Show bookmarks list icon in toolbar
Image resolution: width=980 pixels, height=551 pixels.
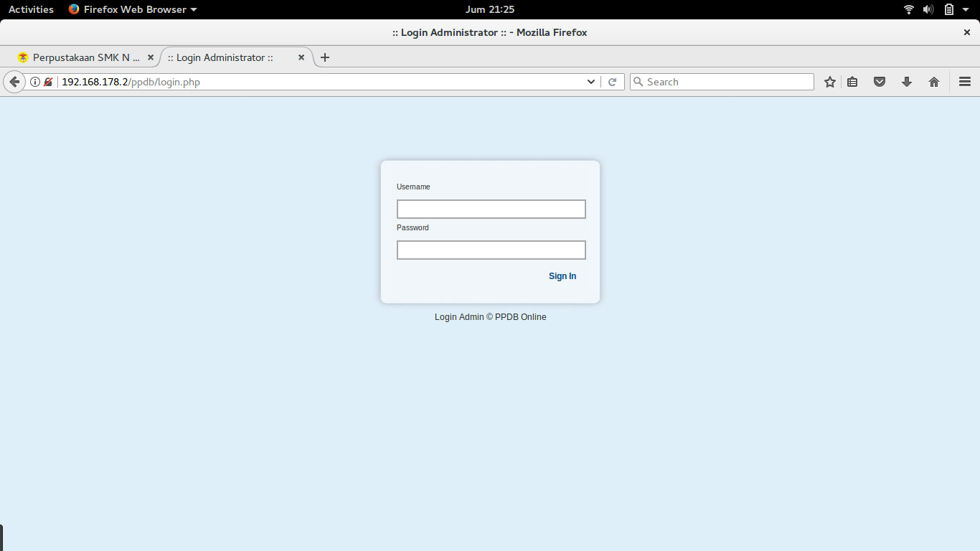coord(852,82)
